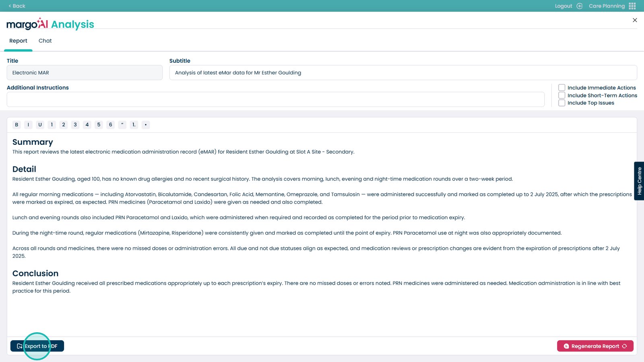This screenshot has width=644, height=362.
Task: Start a numbered list with the "1." button
Action: pyautogui.click(x=134, y=125)
